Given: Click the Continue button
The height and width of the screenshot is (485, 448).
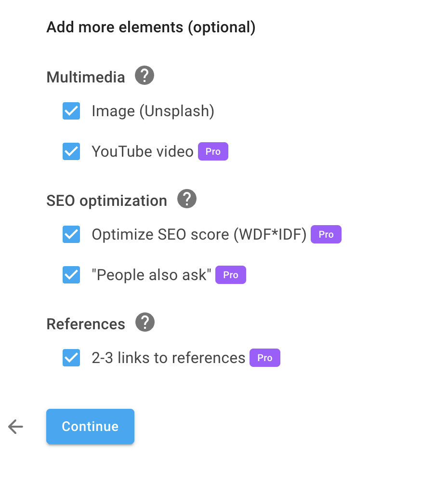Looking at the screenshot, I should click(90, 426).
